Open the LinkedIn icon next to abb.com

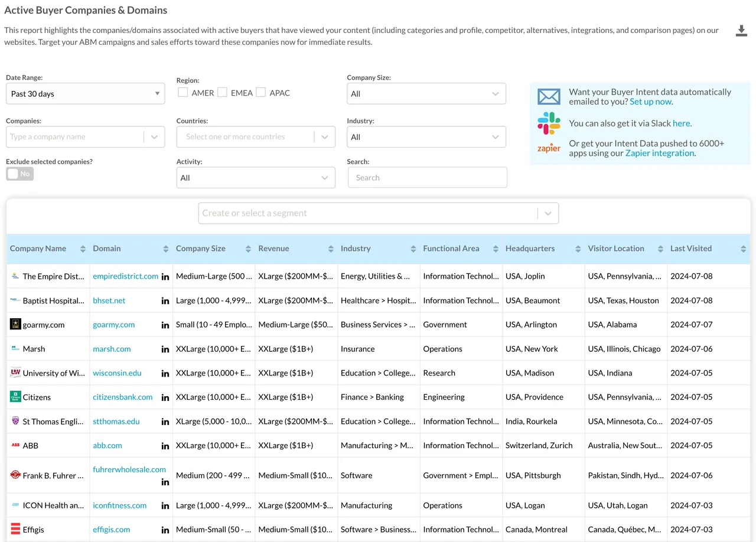165,445
